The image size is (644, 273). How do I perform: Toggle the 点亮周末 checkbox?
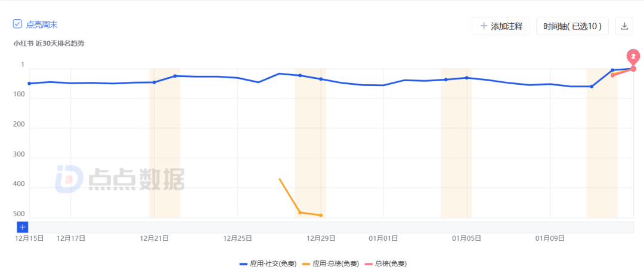pyautogui.click(x=18, y=24)
